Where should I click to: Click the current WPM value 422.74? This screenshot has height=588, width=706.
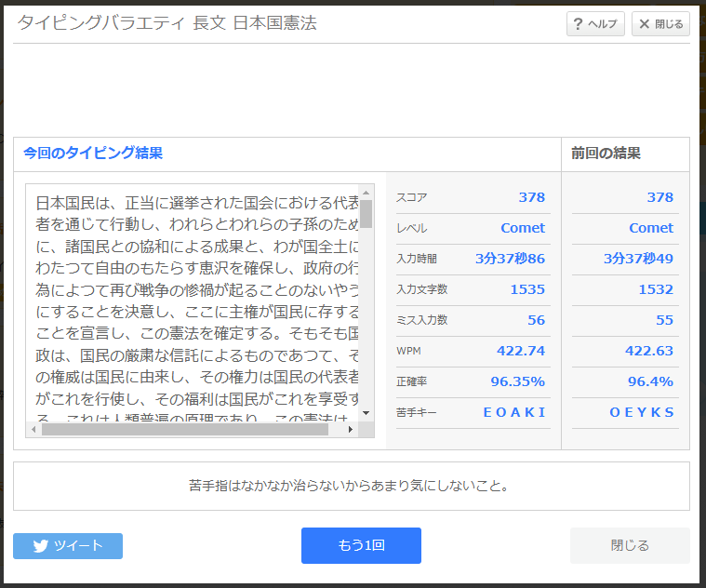point(521,351)
